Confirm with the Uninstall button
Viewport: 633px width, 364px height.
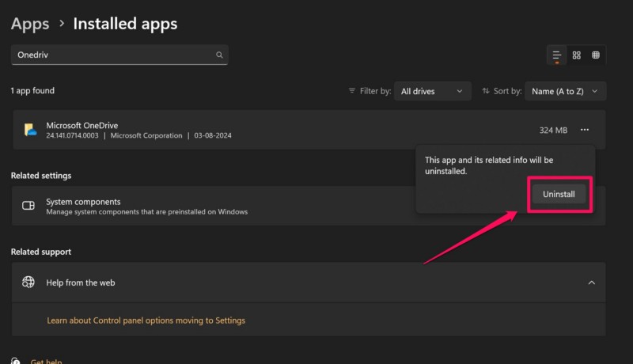pos(559,194)
